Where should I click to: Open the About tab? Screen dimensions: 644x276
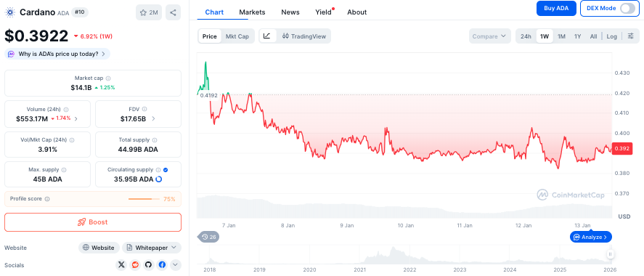point(357,12)
